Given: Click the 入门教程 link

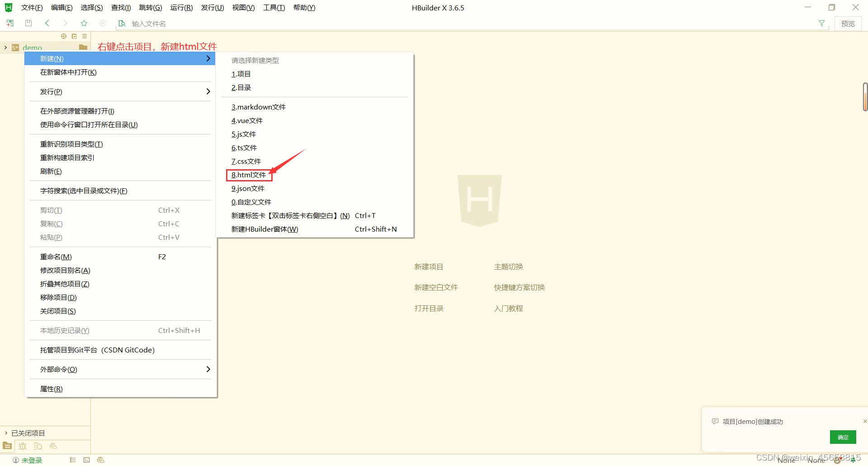Looking at the screenshot, I should pyautogui.click(x=508, y=308).
